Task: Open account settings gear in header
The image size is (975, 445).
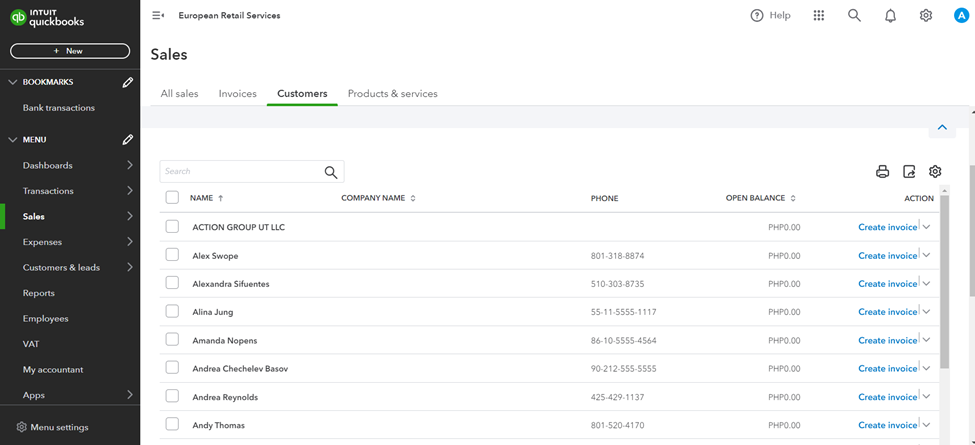Action: point(926,16)
